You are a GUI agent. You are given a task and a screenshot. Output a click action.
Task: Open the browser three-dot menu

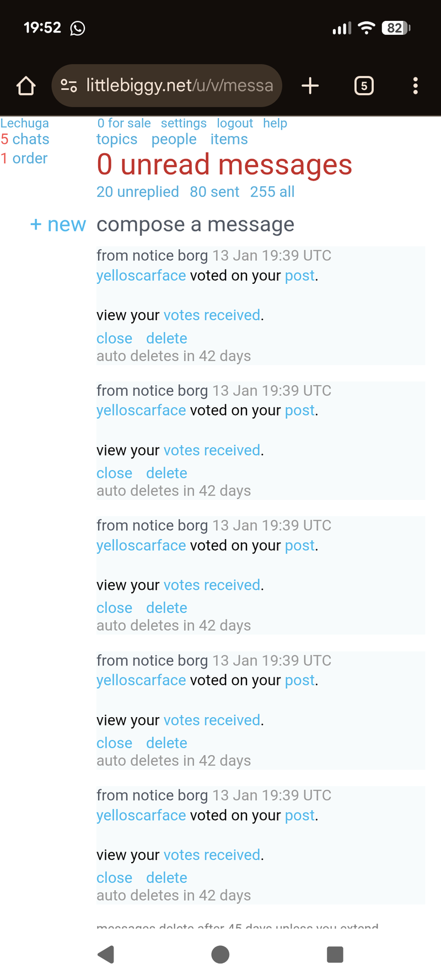point(415,86)
